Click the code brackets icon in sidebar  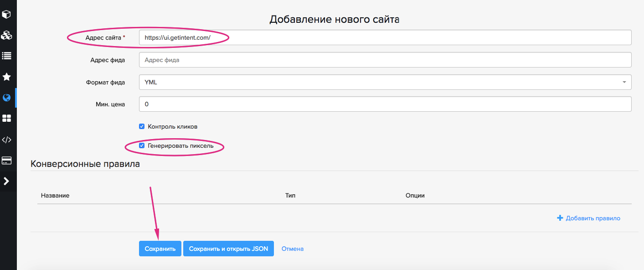coord(6,140)
